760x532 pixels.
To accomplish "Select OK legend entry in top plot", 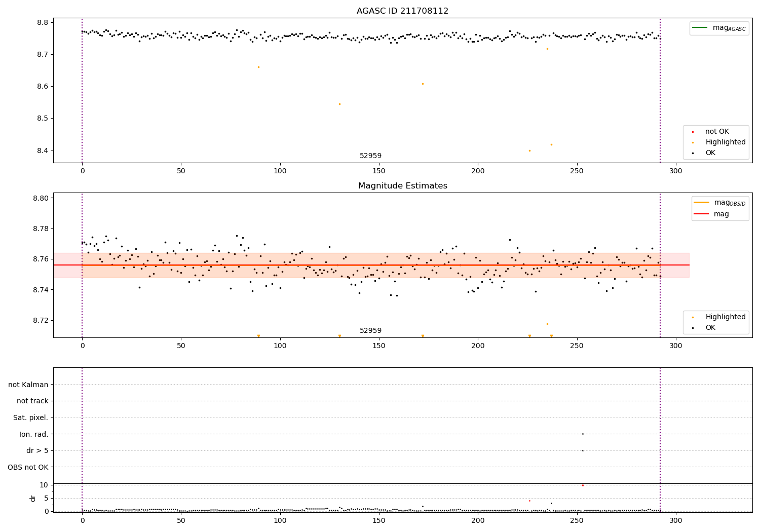I will pyautogui.click(x=710, y=153).
